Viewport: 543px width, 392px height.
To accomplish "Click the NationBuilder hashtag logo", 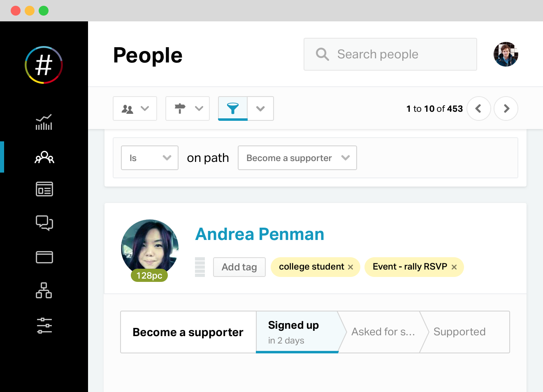I will [44, 65].
